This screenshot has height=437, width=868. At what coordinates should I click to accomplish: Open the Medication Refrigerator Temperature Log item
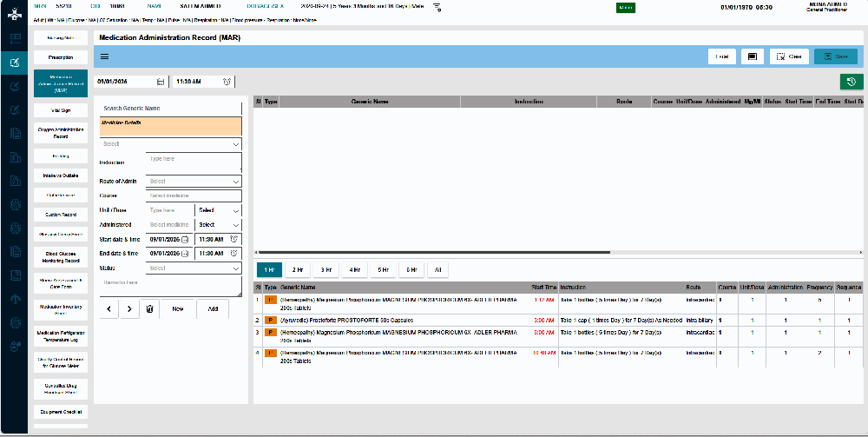point(61,336)
